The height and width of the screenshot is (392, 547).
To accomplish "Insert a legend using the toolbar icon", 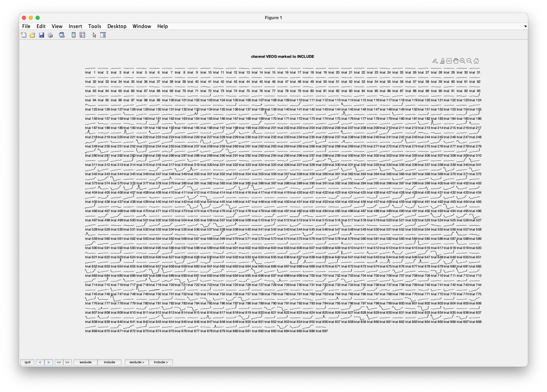I will tap(82, 35).
